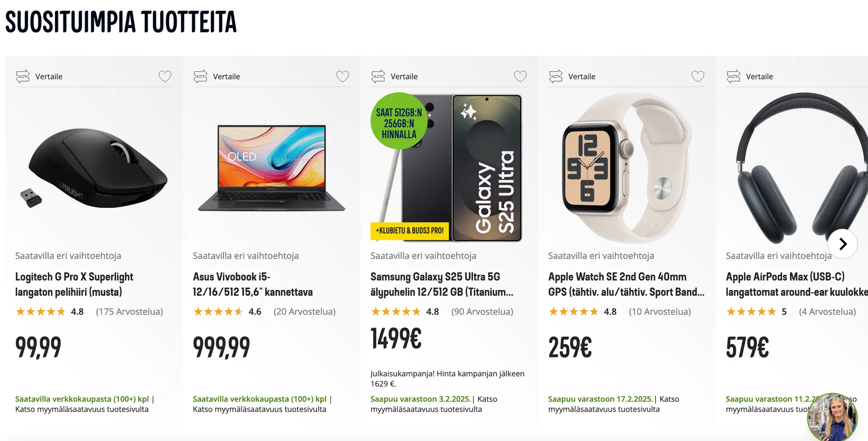Open Logitech G Pro X Superlight product title

click(x=74, y=284)
